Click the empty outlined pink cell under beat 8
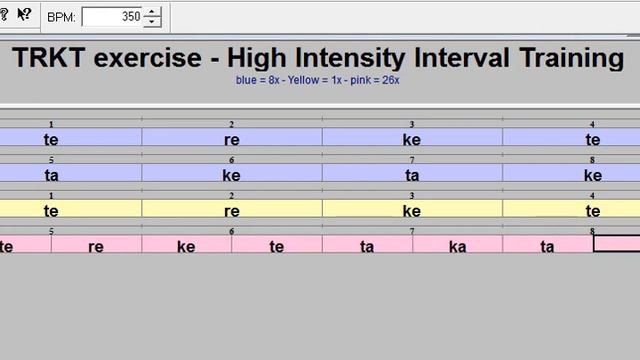This screenshot has height=360, width=640. (617, 244)
